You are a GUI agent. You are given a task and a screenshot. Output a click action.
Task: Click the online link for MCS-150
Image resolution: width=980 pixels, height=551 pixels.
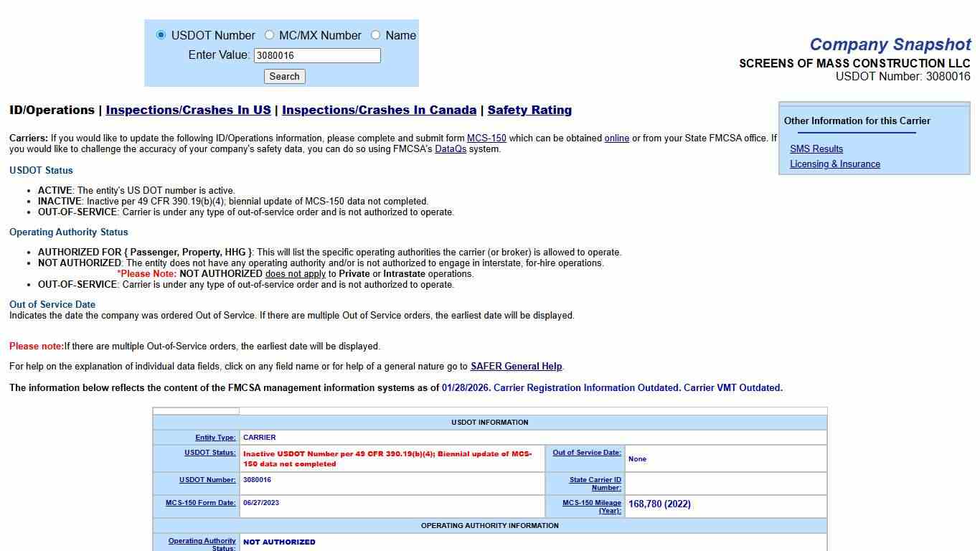[616, 138]
